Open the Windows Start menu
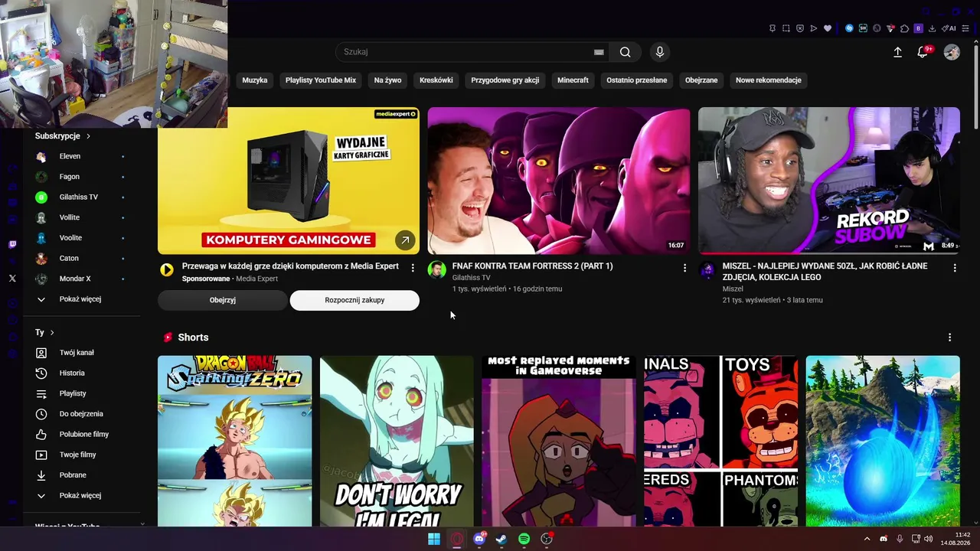 [434, 539]
